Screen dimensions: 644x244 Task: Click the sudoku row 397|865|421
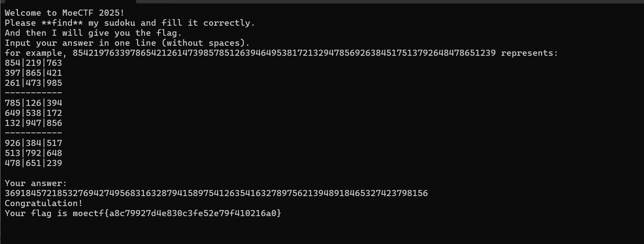coord(34,73)
